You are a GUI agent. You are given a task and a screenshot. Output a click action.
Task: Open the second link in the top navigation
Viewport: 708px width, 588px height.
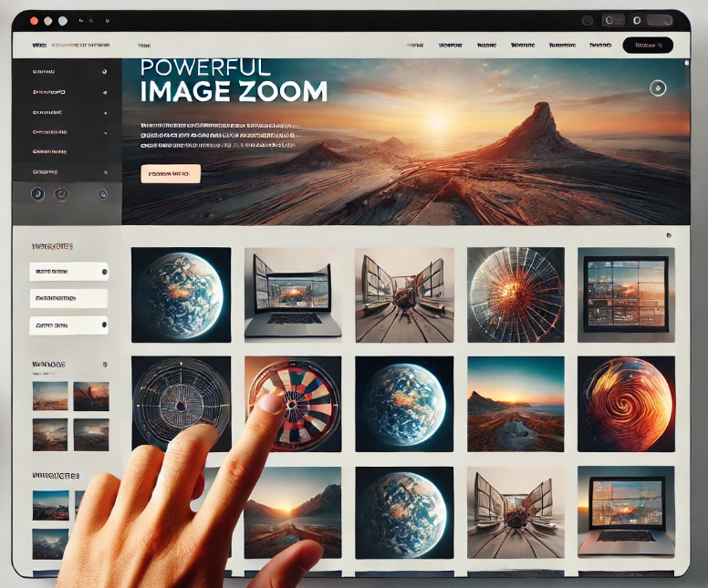click(x=450, y=46)
